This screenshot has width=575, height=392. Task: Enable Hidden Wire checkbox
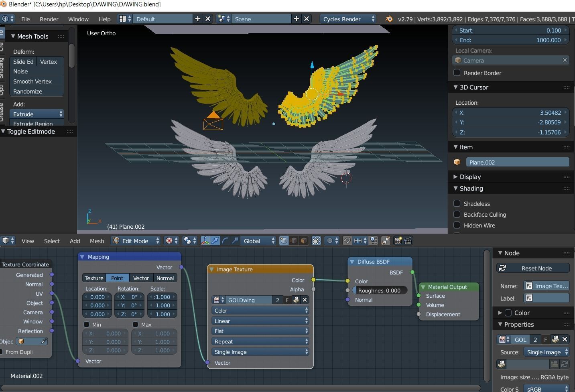point(457,225)
